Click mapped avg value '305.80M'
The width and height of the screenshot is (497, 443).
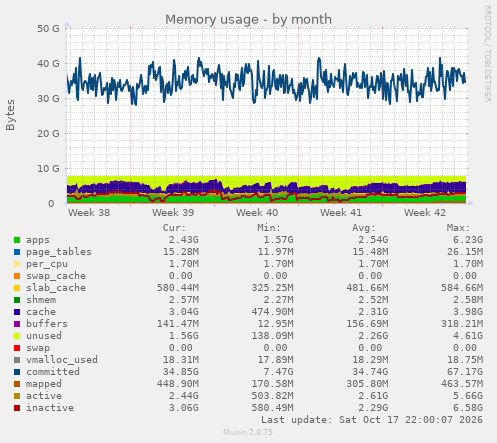coord(367,384)
